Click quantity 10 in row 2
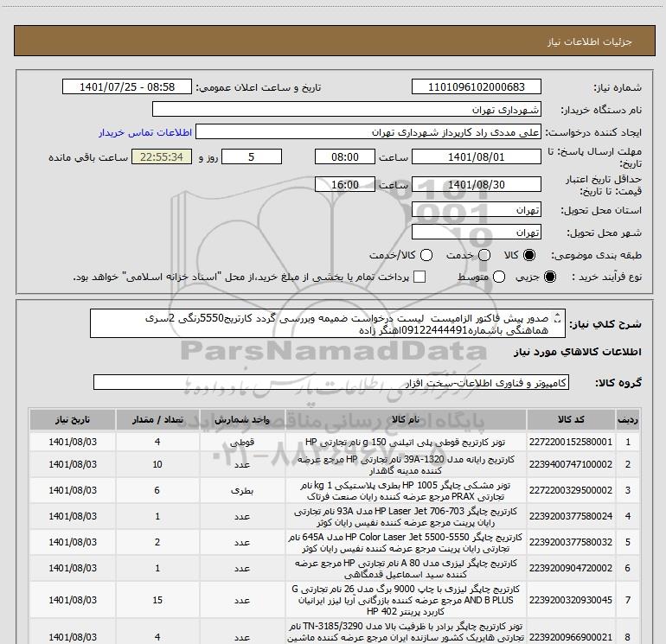This screenshot has height=644, width=666. (157, 464)
